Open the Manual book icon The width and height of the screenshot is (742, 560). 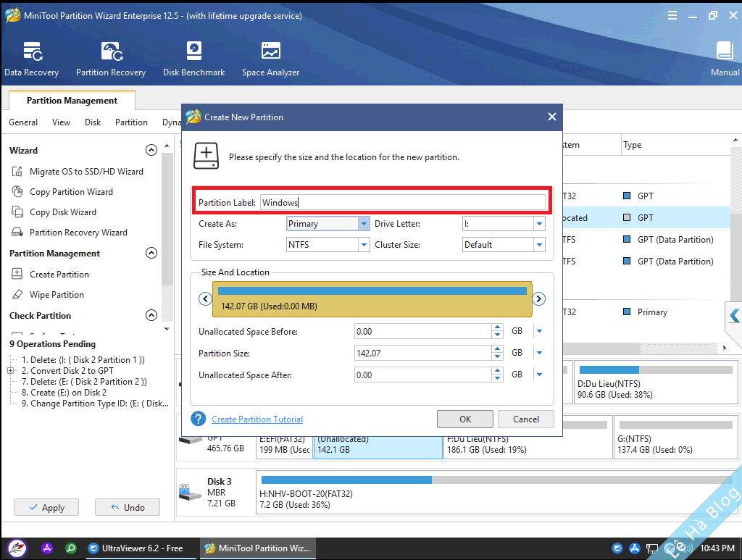725,51
